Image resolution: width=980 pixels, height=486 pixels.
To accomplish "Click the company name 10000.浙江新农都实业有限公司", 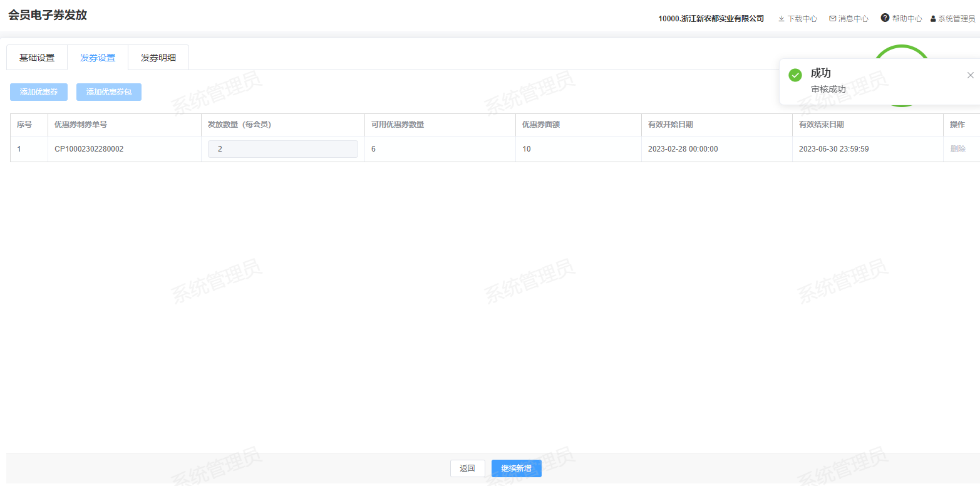I will tap(711, 19).
